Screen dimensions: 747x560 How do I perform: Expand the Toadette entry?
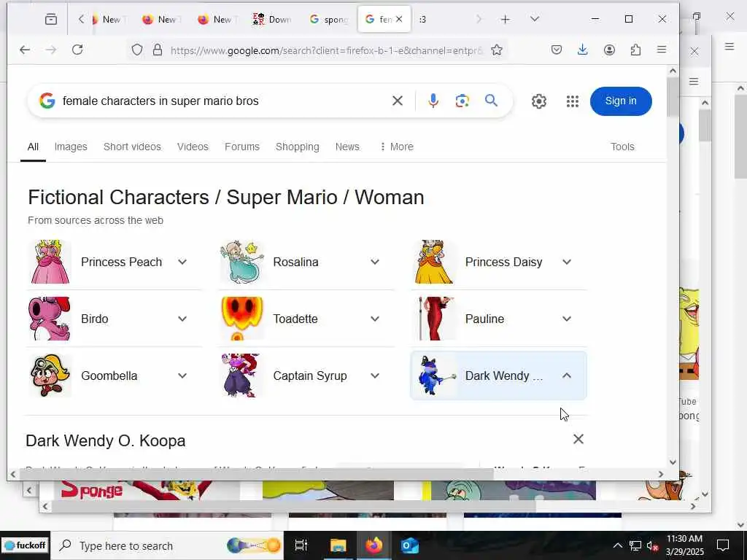click(x=375, y=319)
